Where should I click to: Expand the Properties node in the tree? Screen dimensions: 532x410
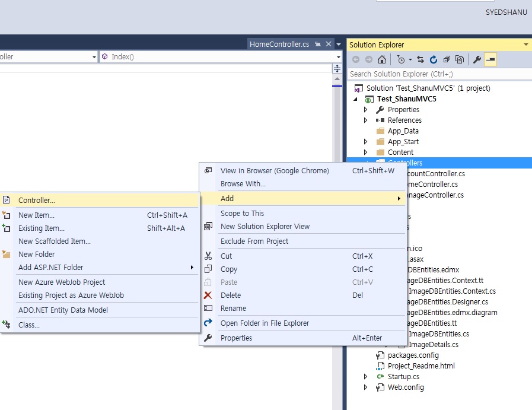[x=366, y=110]
